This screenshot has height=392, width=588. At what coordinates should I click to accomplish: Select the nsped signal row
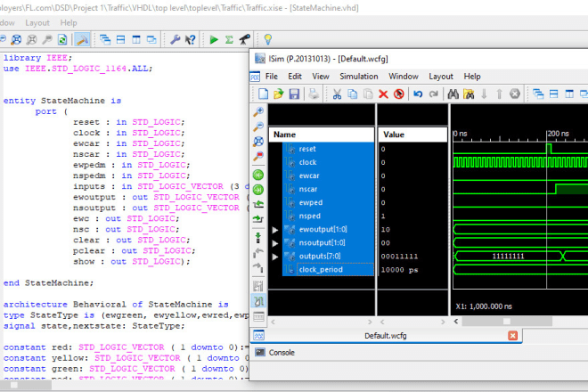click(x=328, y=216)
